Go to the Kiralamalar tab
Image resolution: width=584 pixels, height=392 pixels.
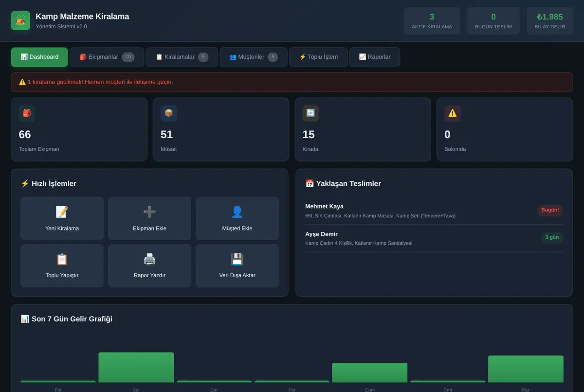coord(182,57)
